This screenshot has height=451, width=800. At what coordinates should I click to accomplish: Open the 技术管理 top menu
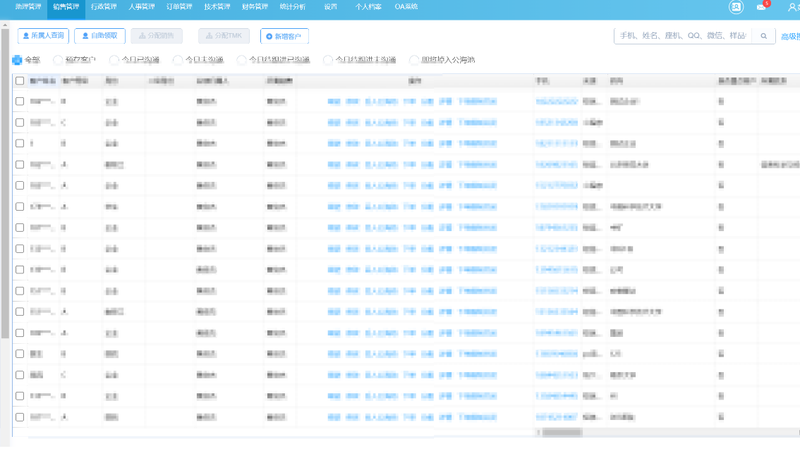(x=217, y=7)
